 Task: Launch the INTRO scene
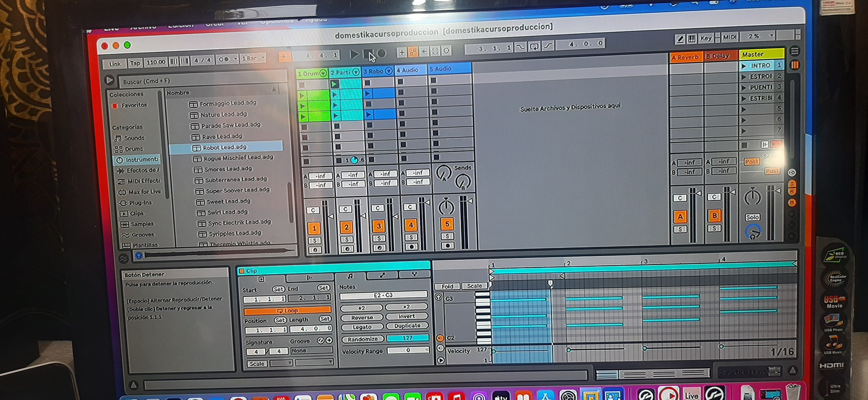click(744, 66)
